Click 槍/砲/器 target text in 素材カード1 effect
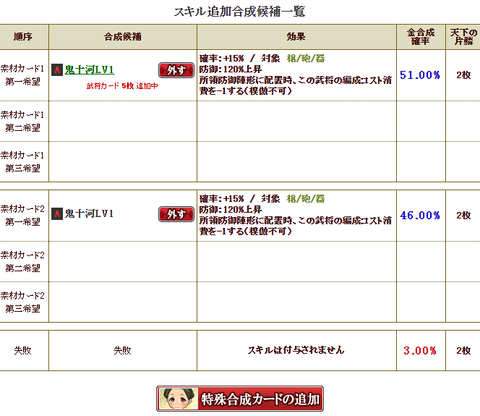This screenshot has height=416, width=480. point(306,58)
